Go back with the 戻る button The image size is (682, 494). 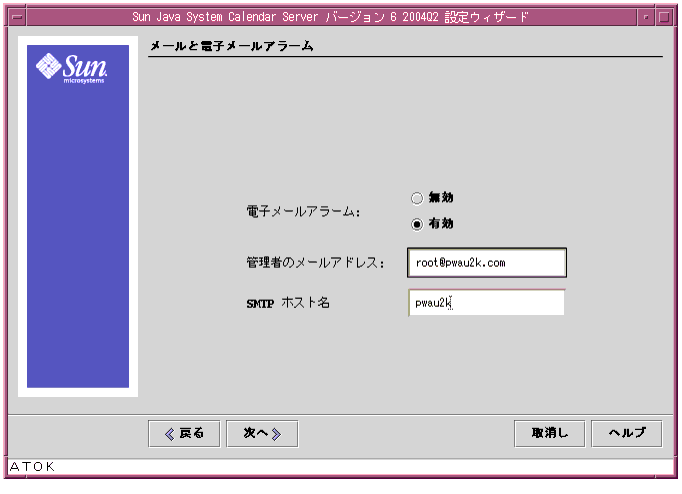(x=184, y=434)
